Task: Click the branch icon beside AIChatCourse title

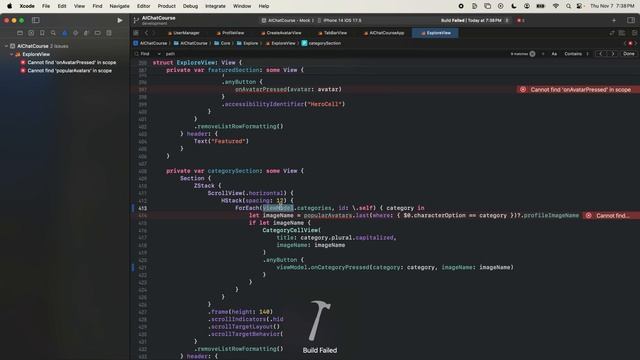Action: click(136, 20)
